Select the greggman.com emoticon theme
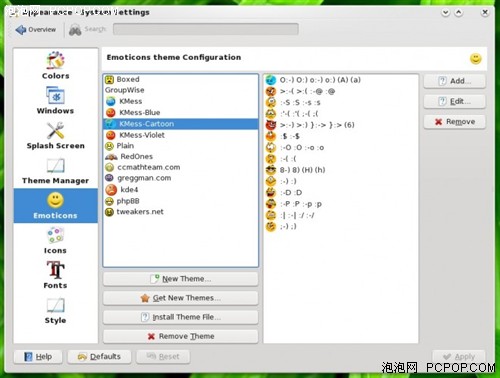 [181, 178]
